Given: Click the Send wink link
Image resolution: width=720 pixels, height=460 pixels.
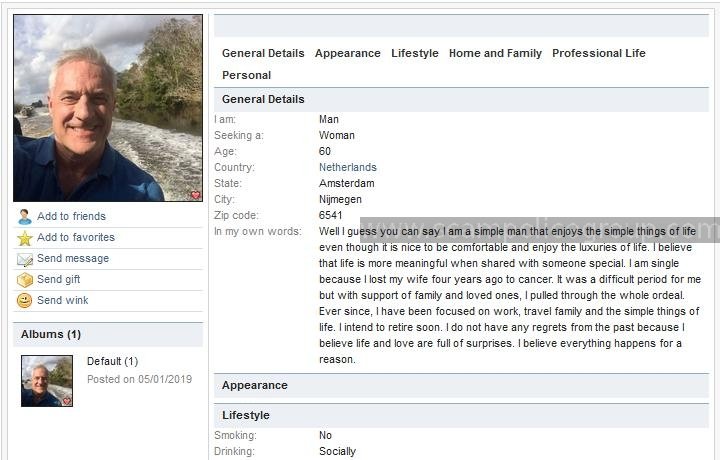Looking at the screenshot, I should 62,300.
